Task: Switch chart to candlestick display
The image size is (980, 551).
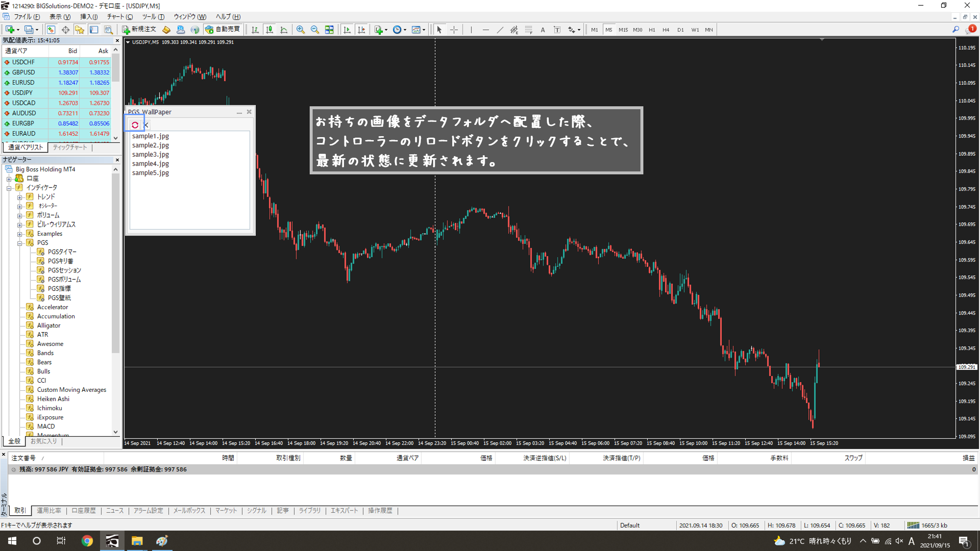Action: tap(269, 30)
